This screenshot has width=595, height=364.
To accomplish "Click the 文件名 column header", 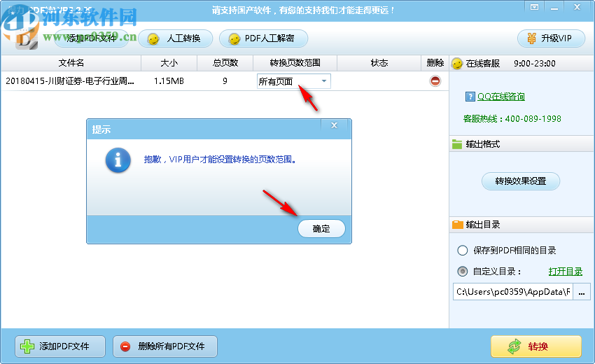I will [x=71, y=63].
